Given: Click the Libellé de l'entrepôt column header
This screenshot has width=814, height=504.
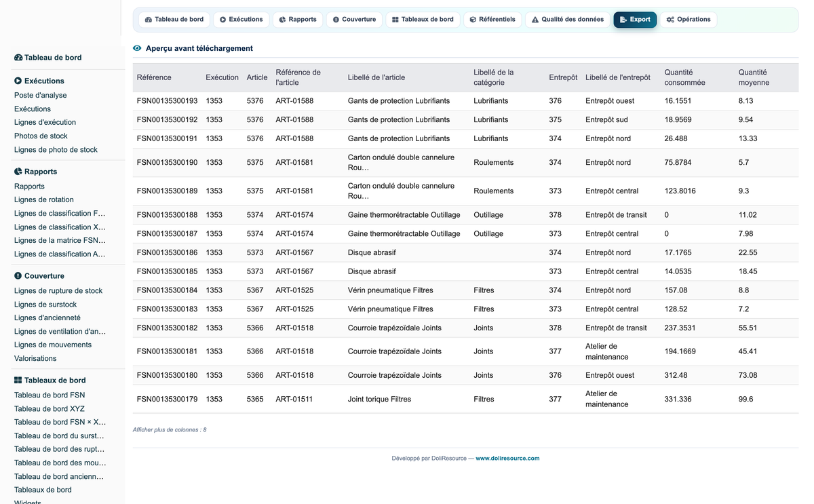Looking at the screenshot, I should click(x=618, y=77).
